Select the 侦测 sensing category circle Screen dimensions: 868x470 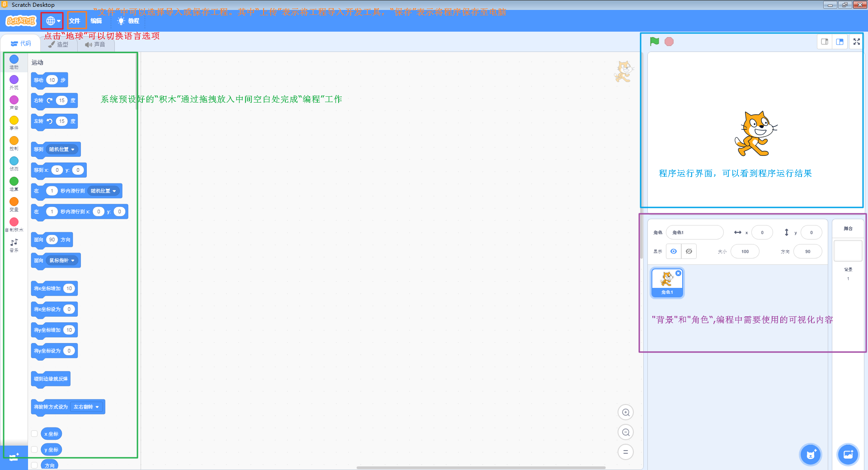(x=14, y=161)
